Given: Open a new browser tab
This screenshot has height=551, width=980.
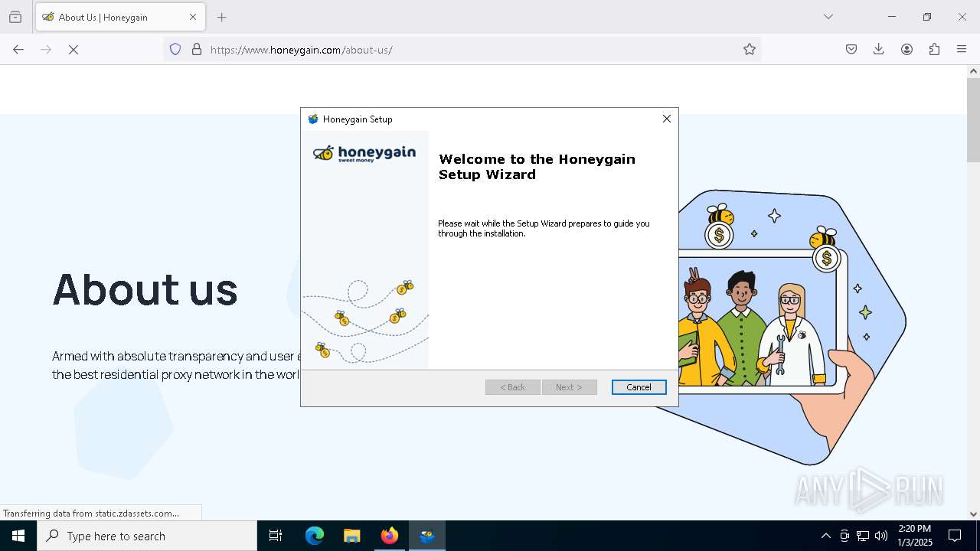Looking at the screenshot, I should coord(222,17).
